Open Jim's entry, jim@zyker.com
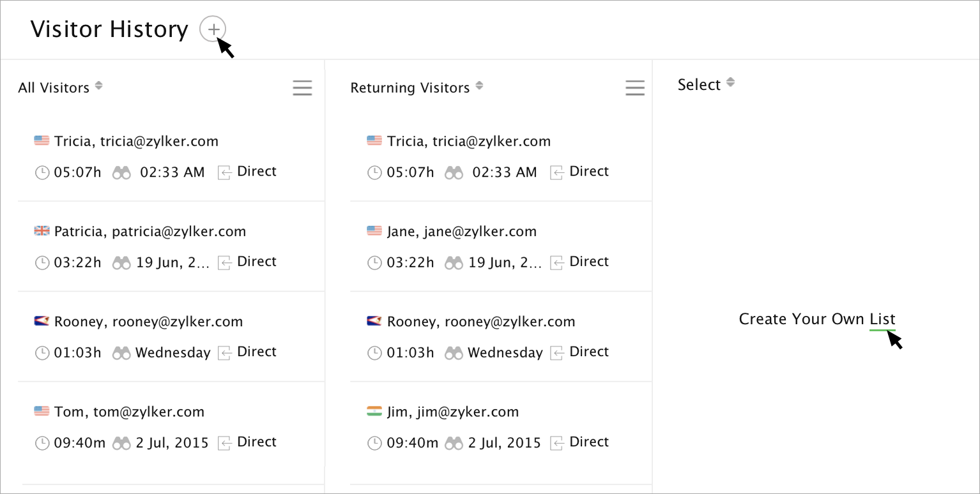Image resolution: width=980 pixels, height=494 pixels. 452,412
